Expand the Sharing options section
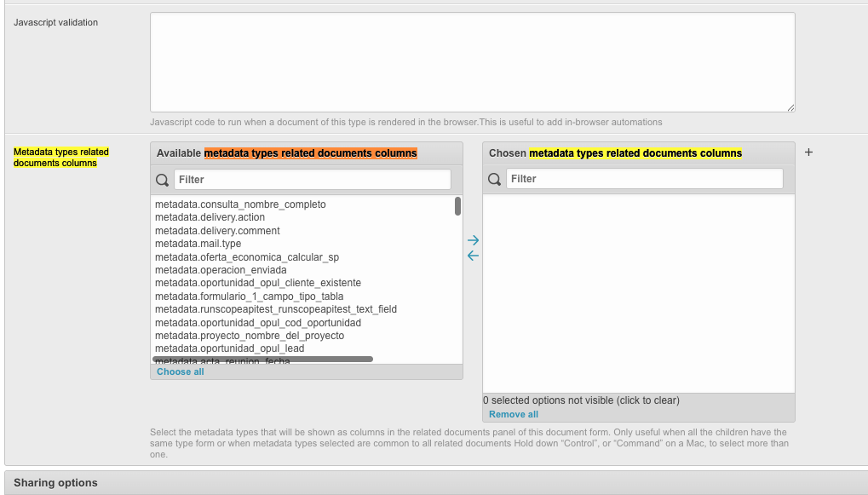Screen dimensions: 868x495 [x=55, y=482]
